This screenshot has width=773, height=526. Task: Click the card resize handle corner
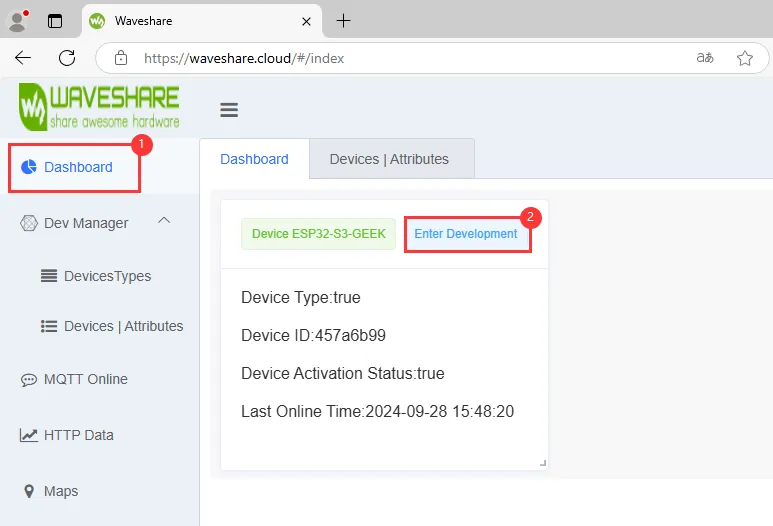[x=543, y=462]
